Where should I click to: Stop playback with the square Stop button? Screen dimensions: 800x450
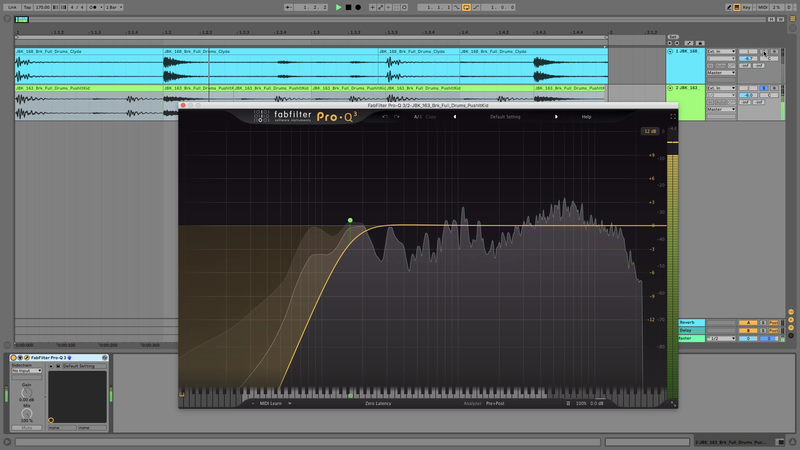tap(348, 7)
